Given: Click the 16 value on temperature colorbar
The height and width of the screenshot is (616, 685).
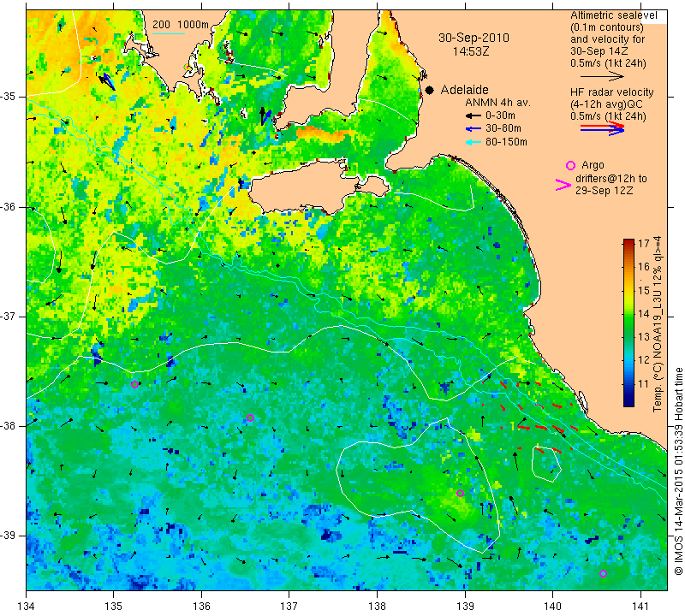Looking at the screenshot, I should 644,267.
